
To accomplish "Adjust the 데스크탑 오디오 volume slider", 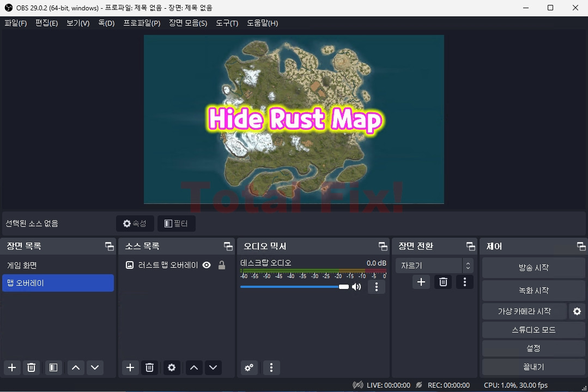I will click(x=294, y=287).
